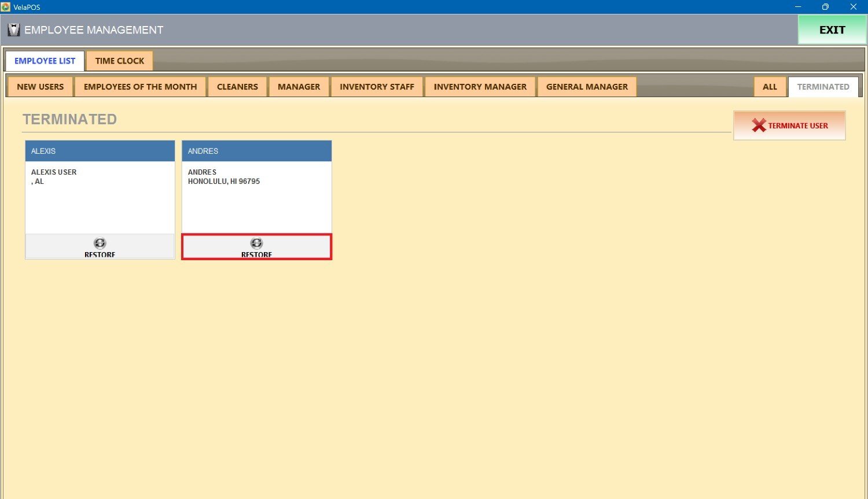Click the restore icon on ANDRES card
The width and height of the screenshot is (868, 499).
coord(256,243)
